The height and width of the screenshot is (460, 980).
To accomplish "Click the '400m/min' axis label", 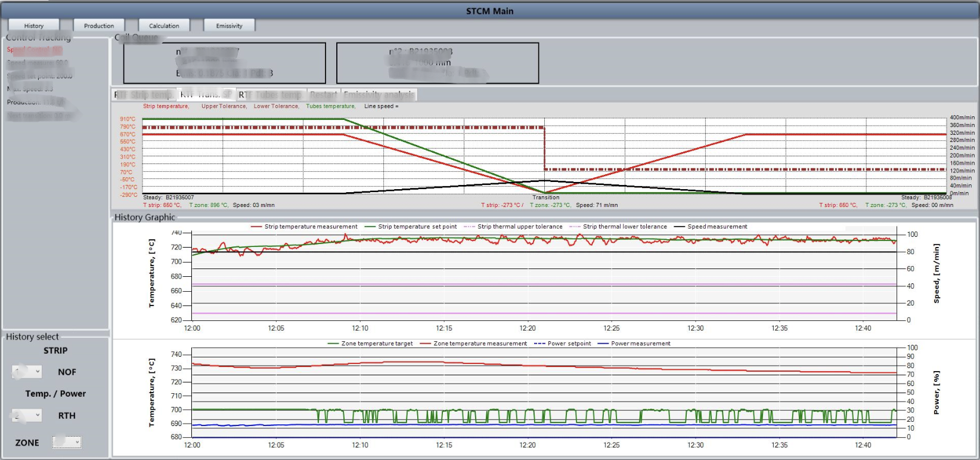I will pos(962,118).
